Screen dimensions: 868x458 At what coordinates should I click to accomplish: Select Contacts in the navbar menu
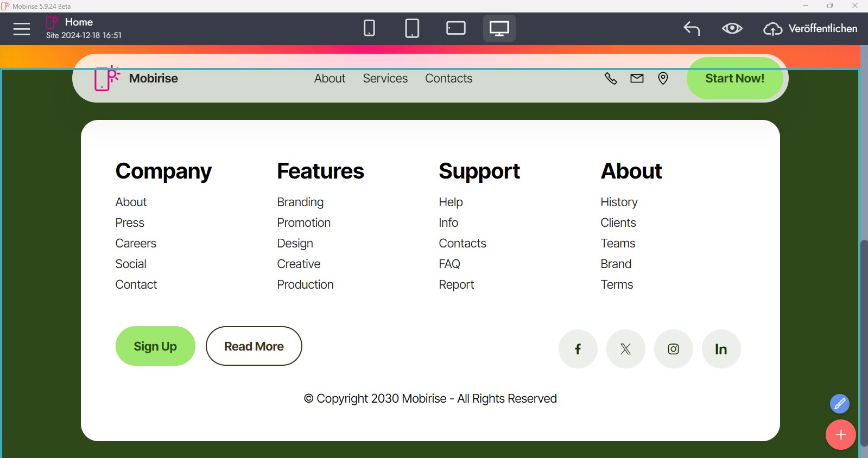click(x=448, y=79)
